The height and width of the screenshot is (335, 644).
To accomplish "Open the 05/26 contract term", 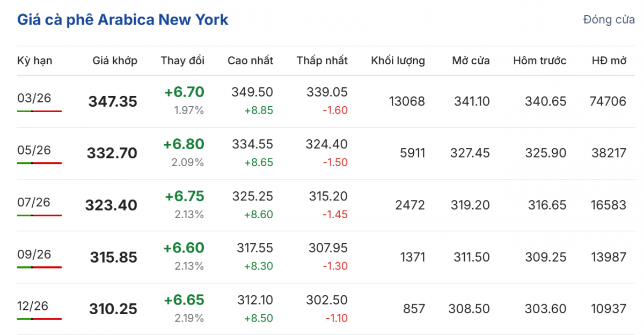I will [34, 150].
